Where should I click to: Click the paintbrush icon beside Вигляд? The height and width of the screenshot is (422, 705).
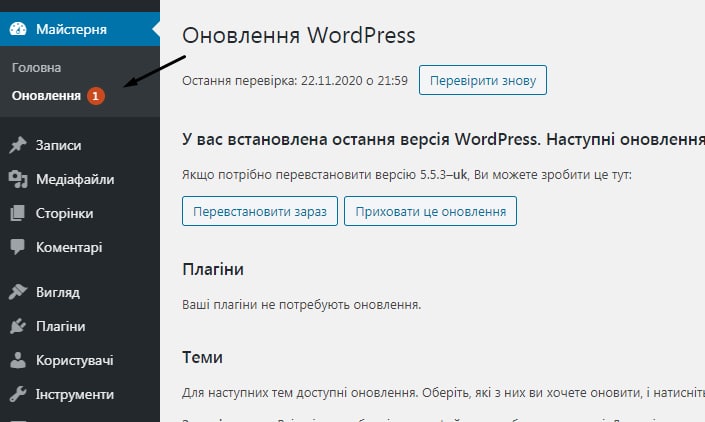pos(18,292)
